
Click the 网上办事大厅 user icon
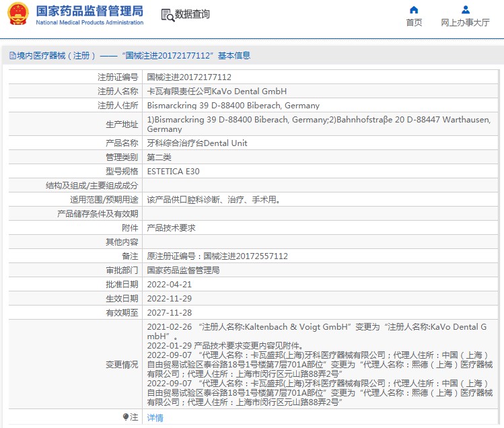click(x=465, y=9)
